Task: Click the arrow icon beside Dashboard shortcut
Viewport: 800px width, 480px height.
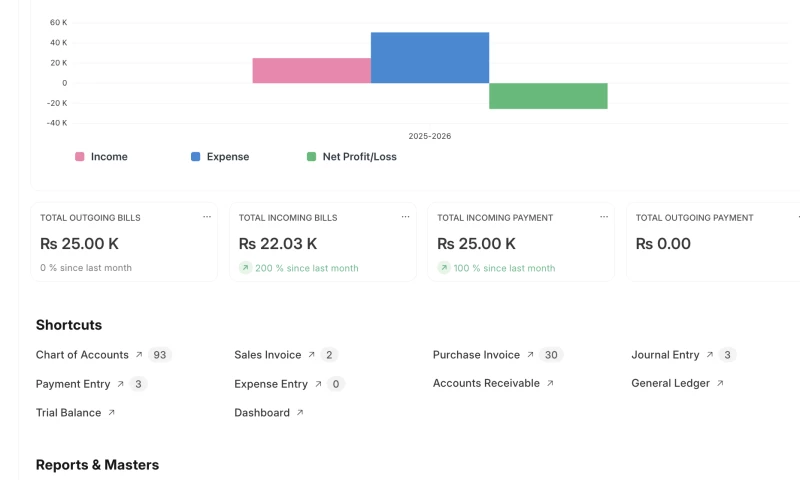Action: point(300,413)
